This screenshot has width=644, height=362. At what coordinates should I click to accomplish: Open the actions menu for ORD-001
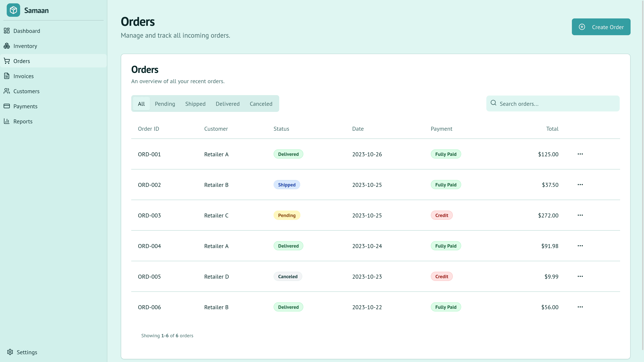(580, 154)
